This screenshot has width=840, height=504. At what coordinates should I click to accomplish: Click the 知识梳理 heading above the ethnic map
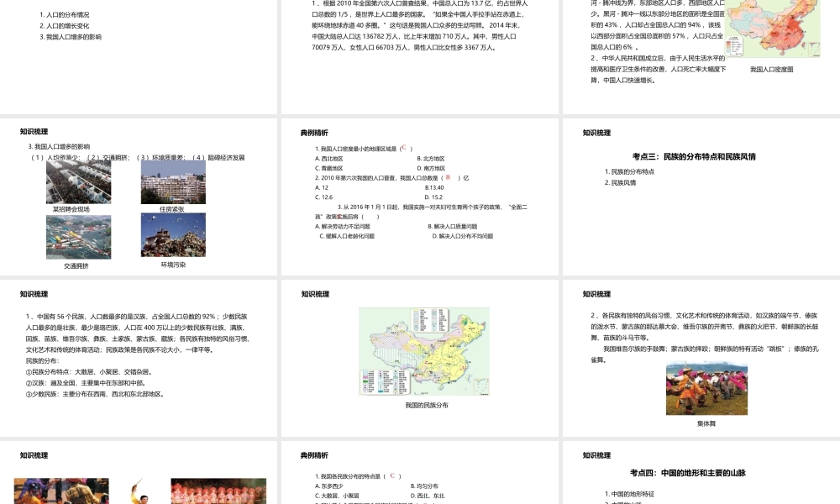(x=315, y=294)
